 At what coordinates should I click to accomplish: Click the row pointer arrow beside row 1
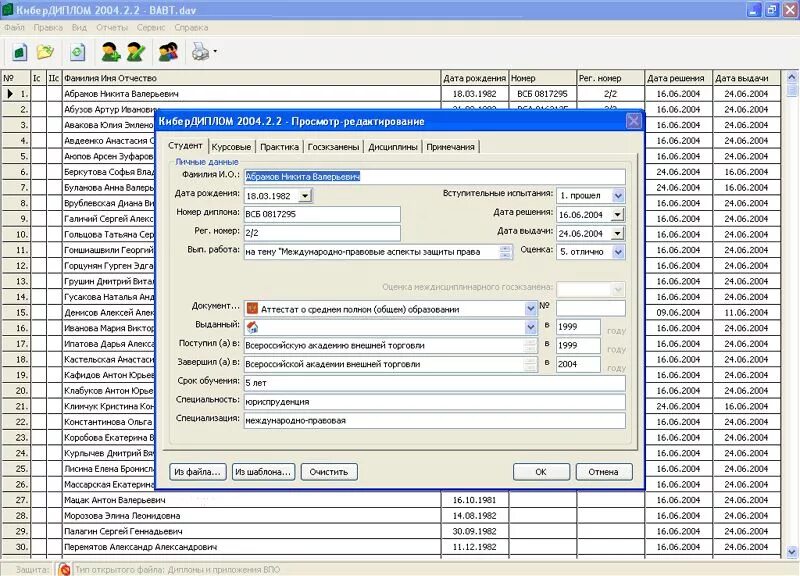[x=10, y=93]
